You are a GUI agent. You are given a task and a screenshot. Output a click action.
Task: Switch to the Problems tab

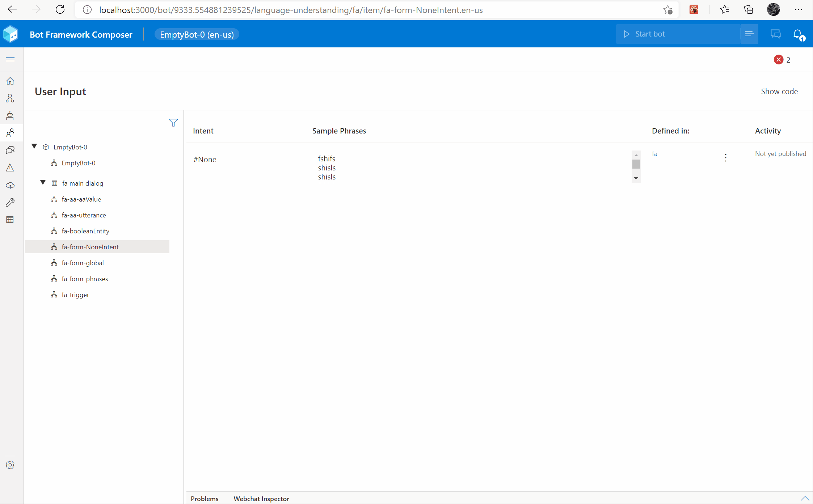205,499
